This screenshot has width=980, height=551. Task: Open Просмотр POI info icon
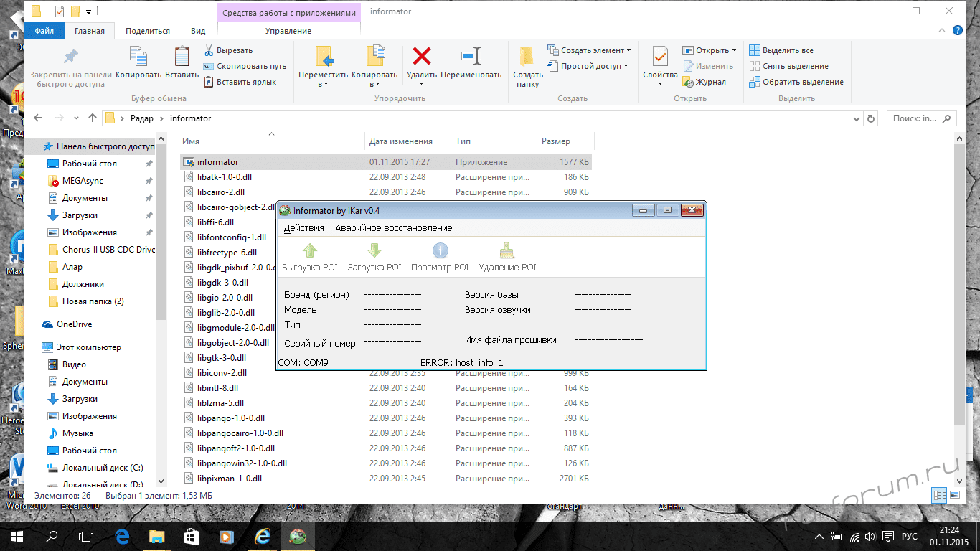pos(440,251)
